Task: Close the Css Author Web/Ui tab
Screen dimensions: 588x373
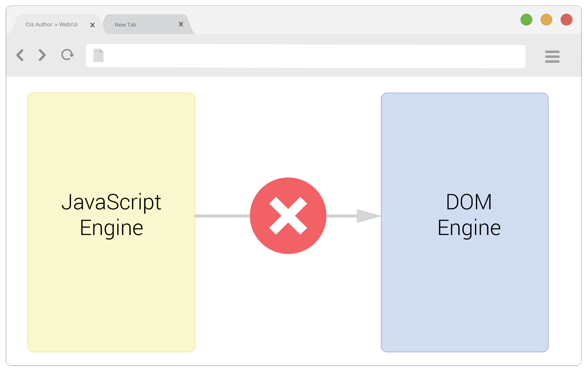Action: point(92,25)
